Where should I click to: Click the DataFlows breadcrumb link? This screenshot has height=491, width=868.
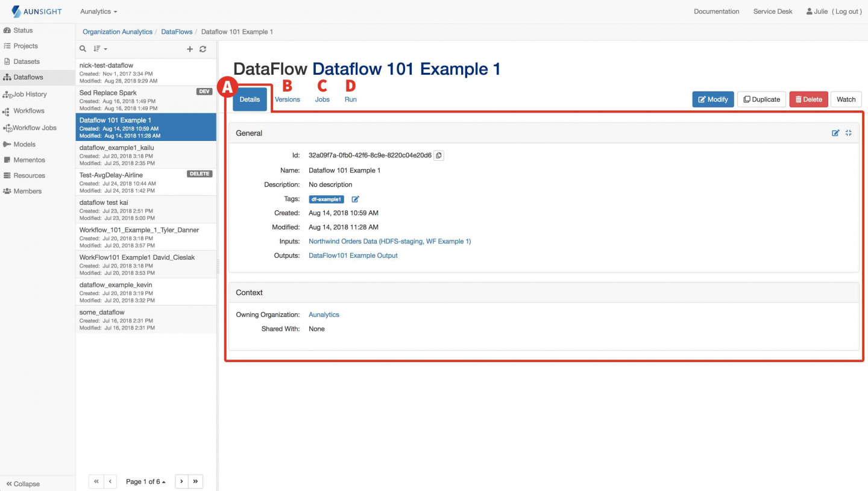click(177, 32)
